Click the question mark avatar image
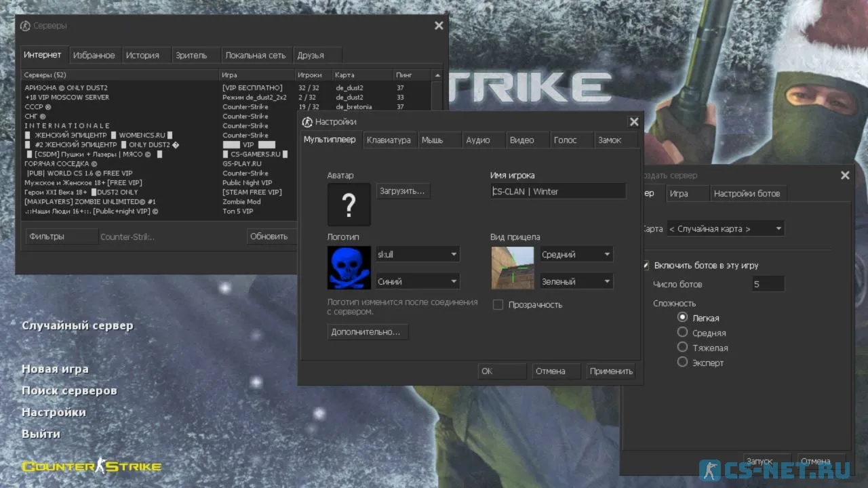Image resolution: width=868 pixels, height=488 pixels. pyautogui.click(x=349, y=204)
